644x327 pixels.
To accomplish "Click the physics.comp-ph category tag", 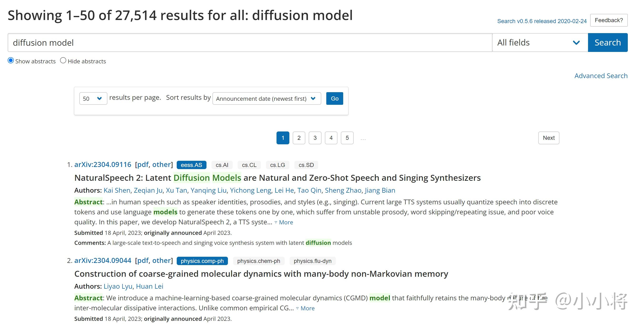I will (202, 261).
